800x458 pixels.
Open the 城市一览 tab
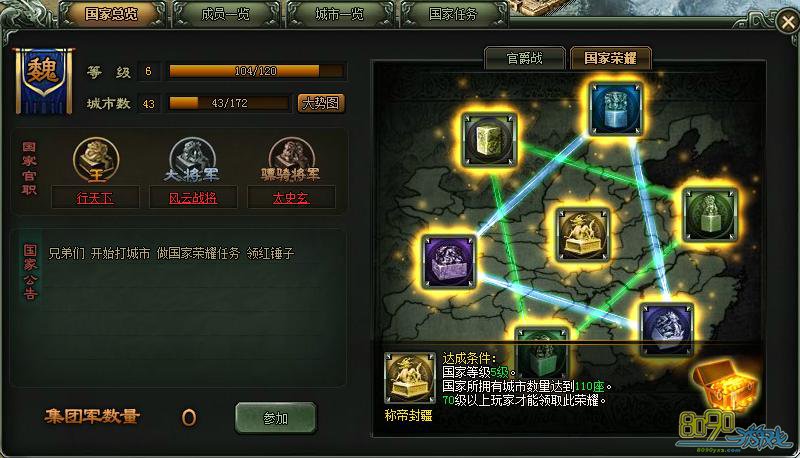point(339,14)
